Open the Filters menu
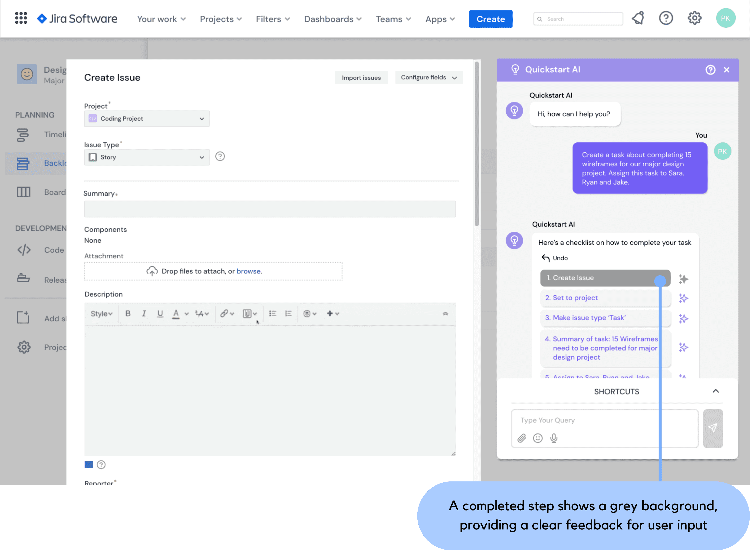 pyautogui.click(x=273, y=19)
